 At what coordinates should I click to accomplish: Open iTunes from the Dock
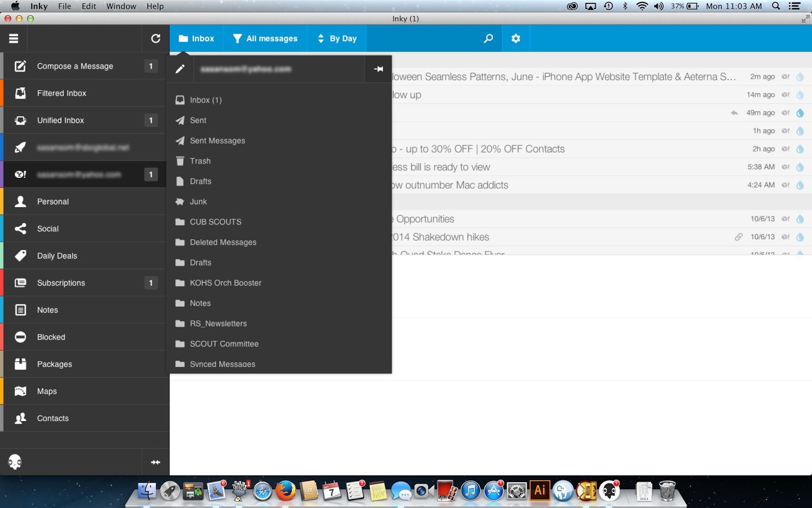[x=470, y=491]
